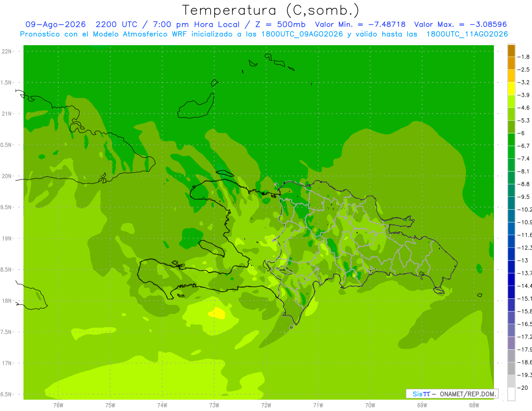Image resolution: width=532 pixels, height=411 pixels.
Task: Pick the orange swatch between -1.8 and -2.5
Action: pyautogui.click(x=511, y=63)
